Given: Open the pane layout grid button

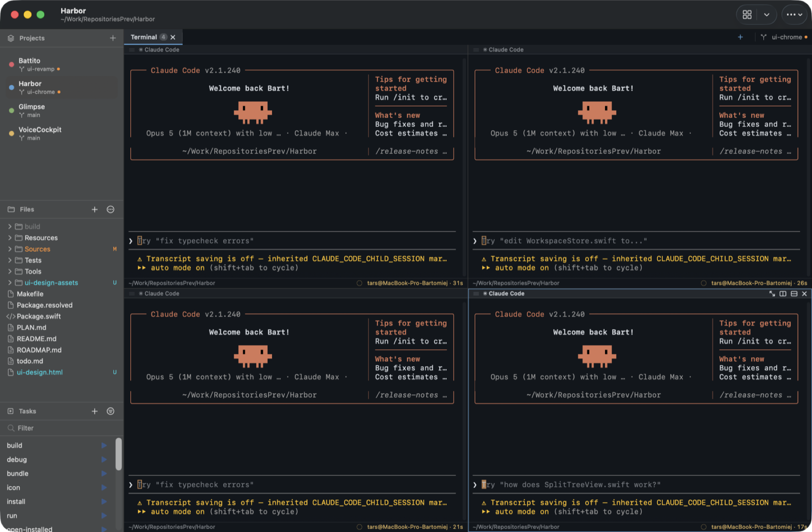Looking at the screenshot, I should pyautogui.click(x=747, y=15).
